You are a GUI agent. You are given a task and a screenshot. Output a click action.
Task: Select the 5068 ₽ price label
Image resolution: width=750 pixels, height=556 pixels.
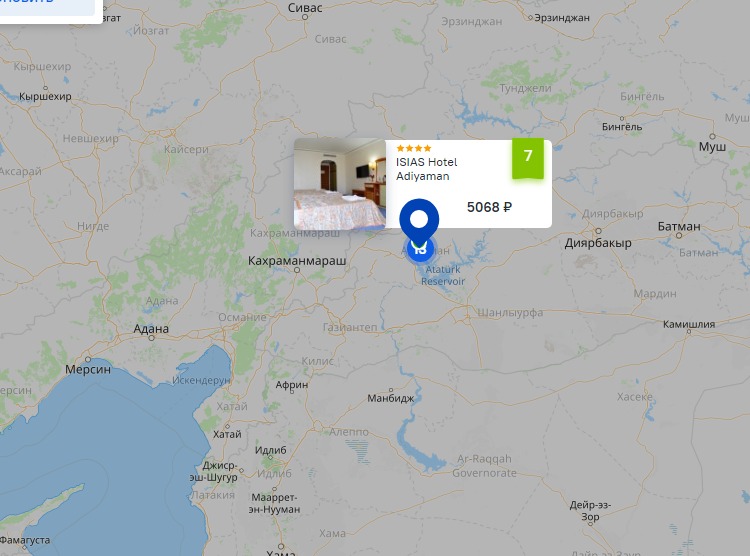pos(489,207)
